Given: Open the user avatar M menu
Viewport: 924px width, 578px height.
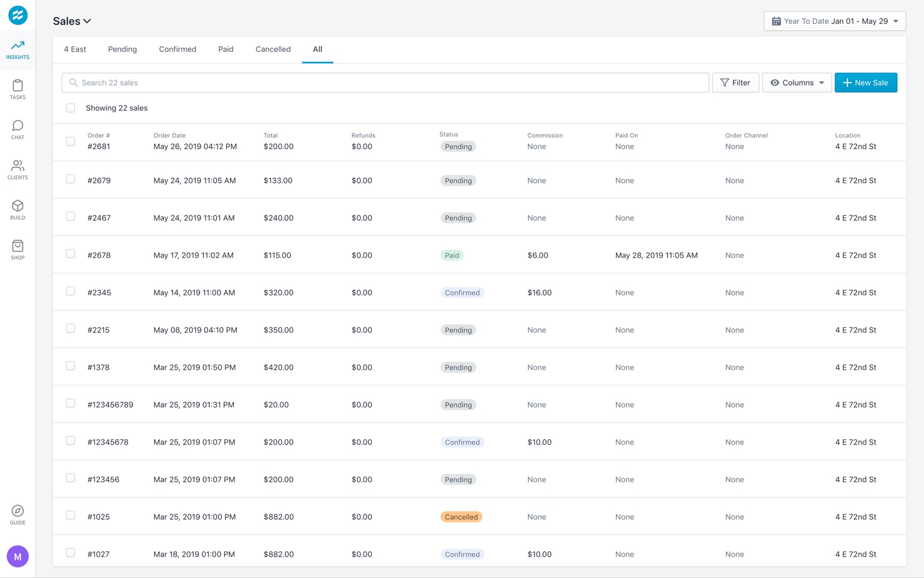Looking at the screenshot, I should click(x=18, y=557).
